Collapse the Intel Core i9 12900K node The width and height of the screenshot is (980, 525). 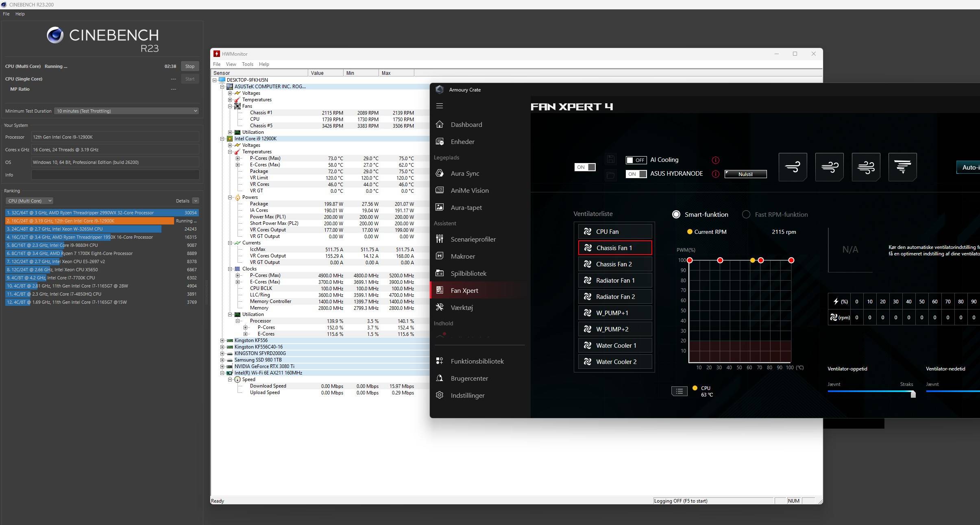tap(222, 139)
